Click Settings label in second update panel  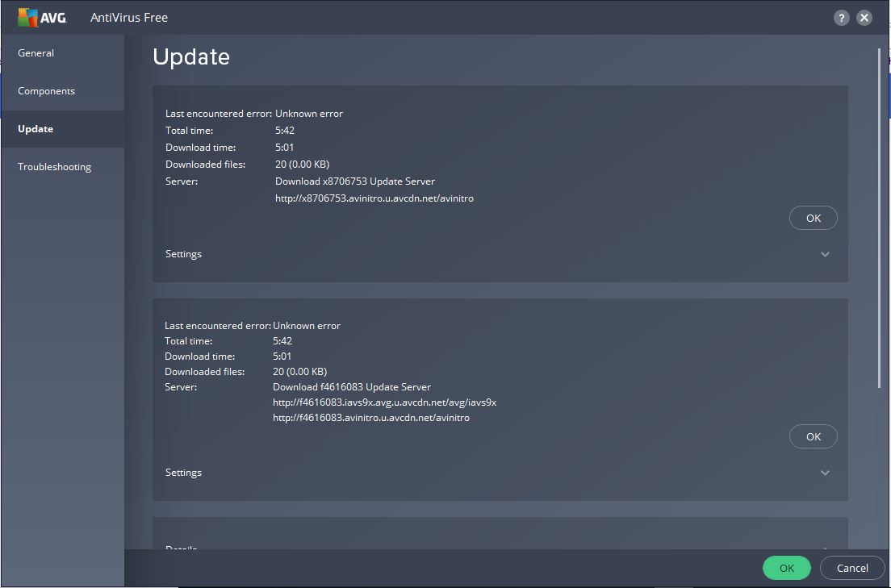click(x=183, y=473)
